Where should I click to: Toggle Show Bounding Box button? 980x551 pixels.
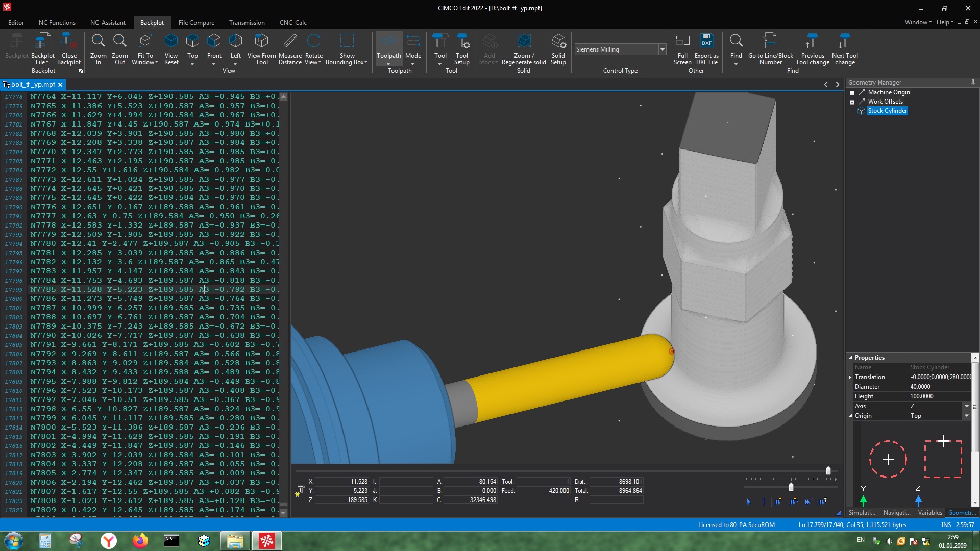pos(347,41)
